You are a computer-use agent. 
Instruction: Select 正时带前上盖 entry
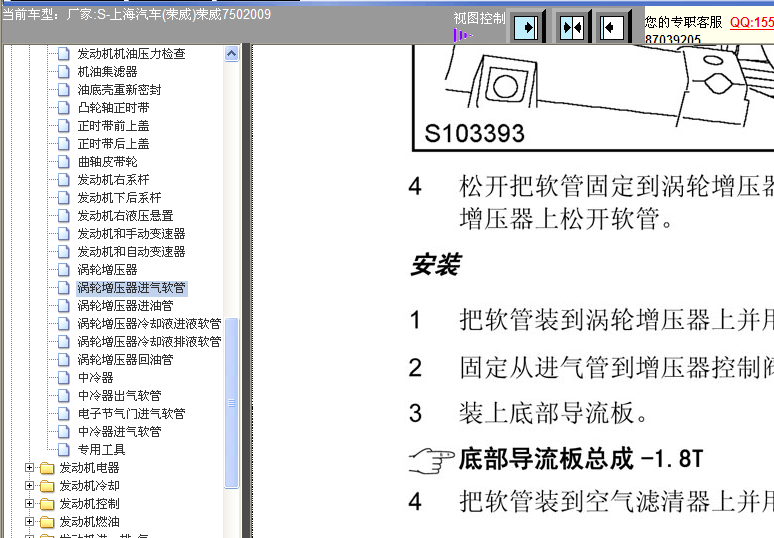point(114,126)
